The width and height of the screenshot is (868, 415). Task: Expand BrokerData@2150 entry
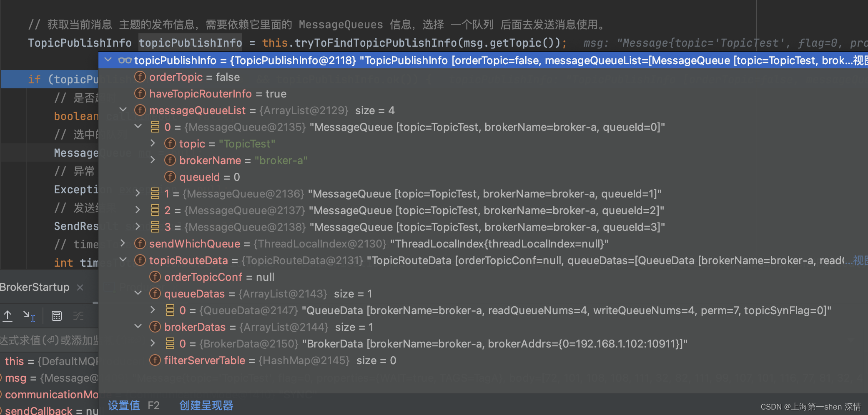click(153, 343)
